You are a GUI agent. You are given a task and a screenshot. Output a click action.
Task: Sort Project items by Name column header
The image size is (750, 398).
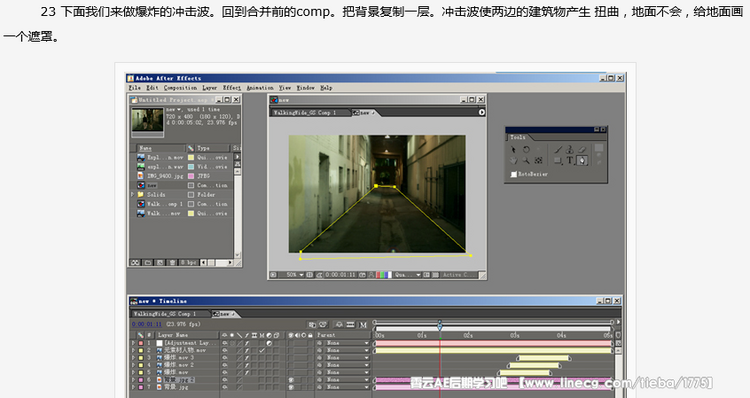[x=161, y=148]
